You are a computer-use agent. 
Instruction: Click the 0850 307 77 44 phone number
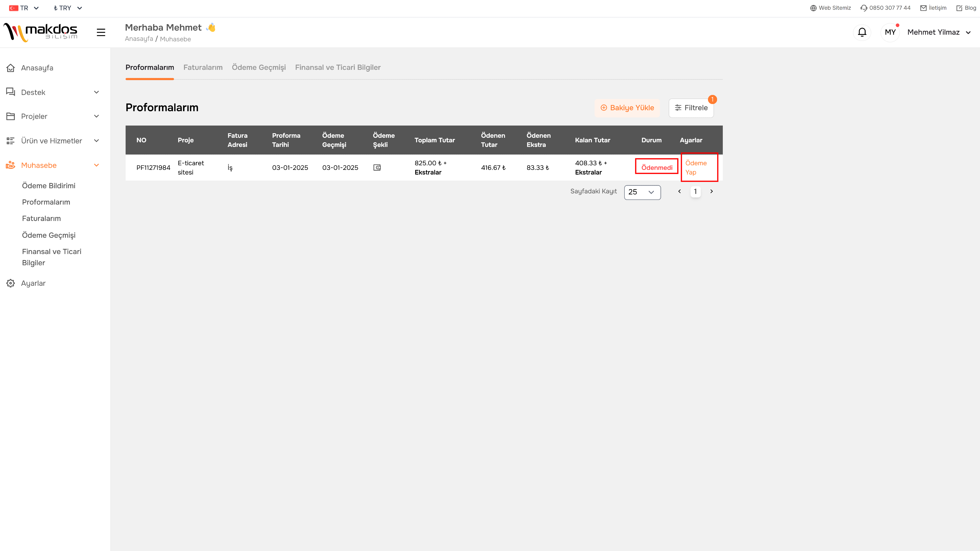(x=890, y=8)
